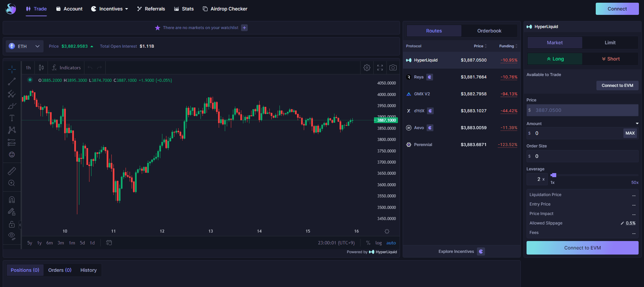The image size is (644, 287).
Task: Enter fullscreen chart mode
Action: (x=380, y=68)
